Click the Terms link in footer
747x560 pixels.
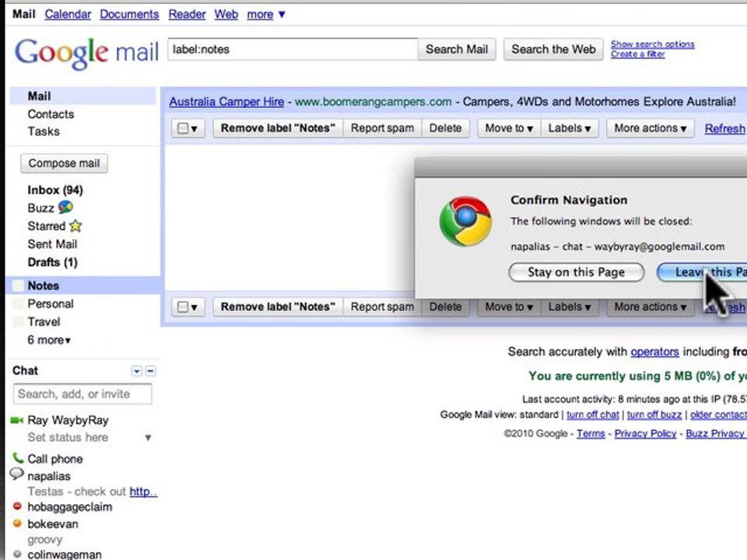click(x=591, y=434)
